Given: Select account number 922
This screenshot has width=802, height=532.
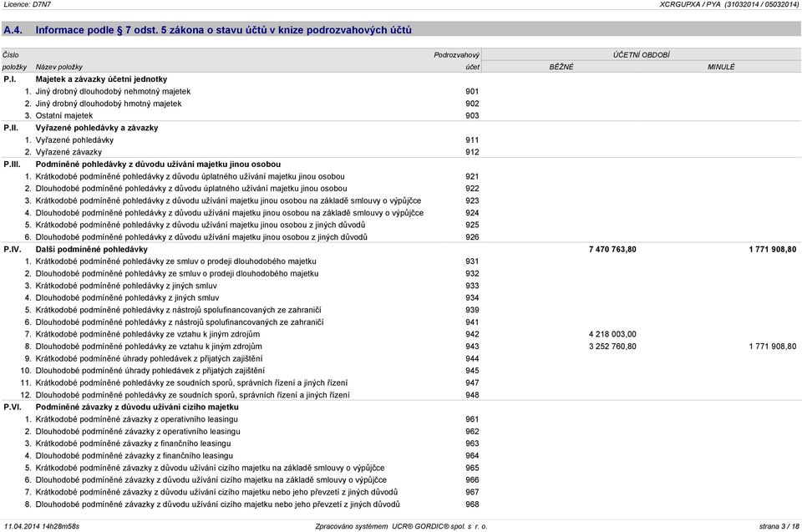Looking at the screenshot, I should [472, 189].
